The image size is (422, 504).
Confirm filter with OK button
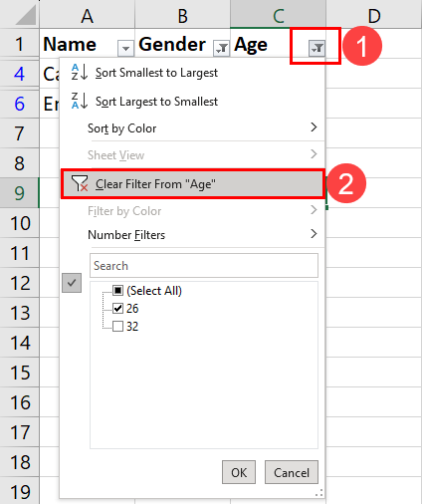point(239,472)
